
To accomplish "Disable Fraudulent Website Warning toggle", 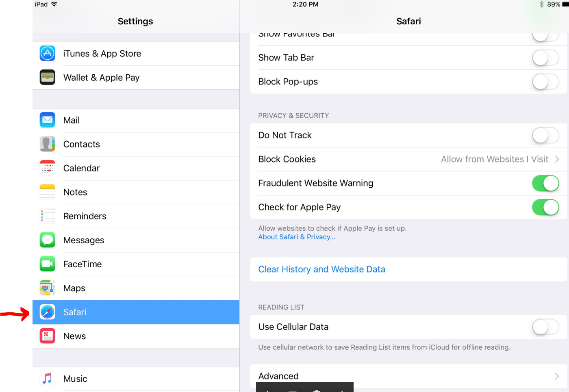I will 545,183.
